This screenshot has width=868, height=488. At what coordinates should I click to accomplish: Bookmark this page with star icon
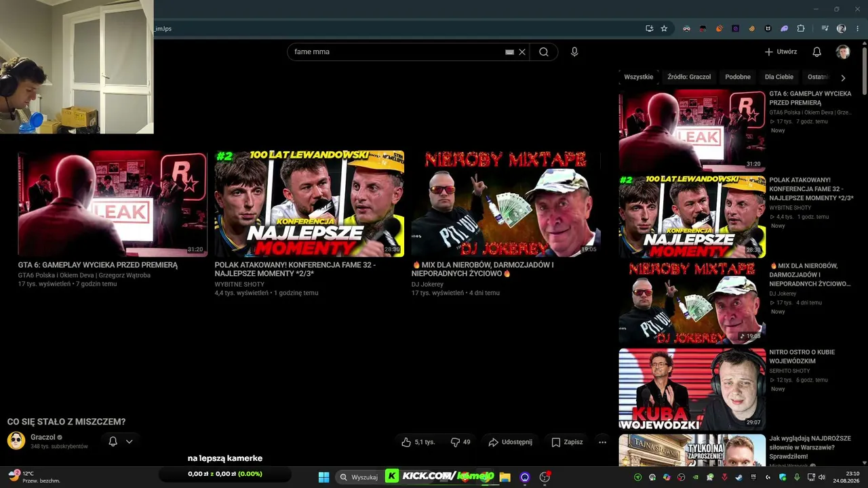664,28
